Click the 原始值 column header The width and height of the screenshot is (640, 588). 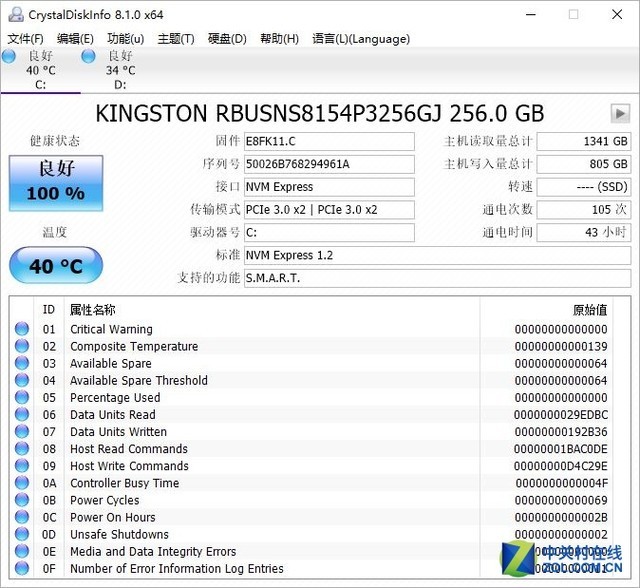point(590,310)
